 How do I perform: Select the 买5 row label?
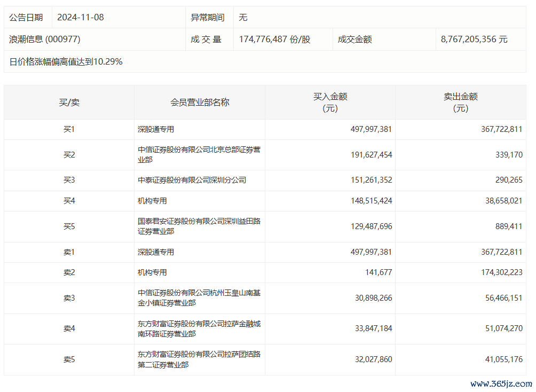click(69, 226)
